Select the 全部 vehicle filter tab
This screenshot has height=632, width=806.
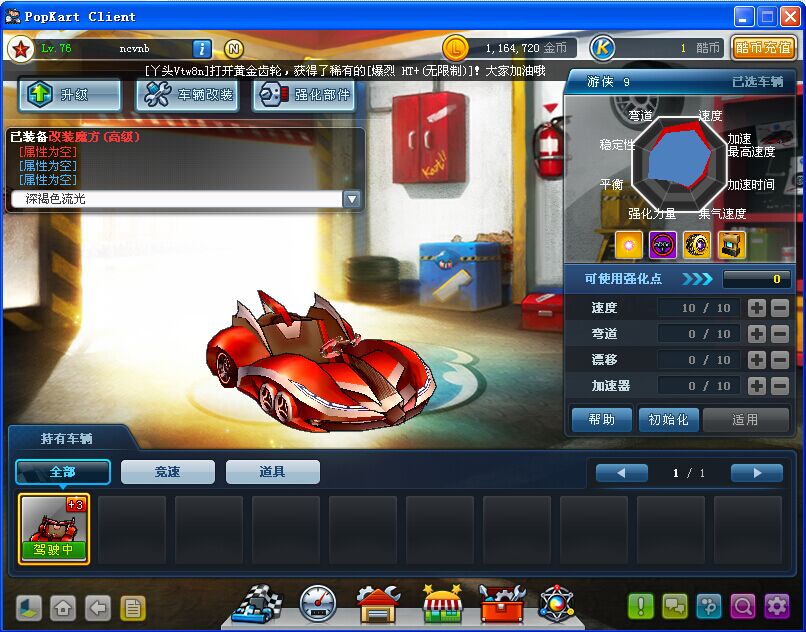click(63, 472)
